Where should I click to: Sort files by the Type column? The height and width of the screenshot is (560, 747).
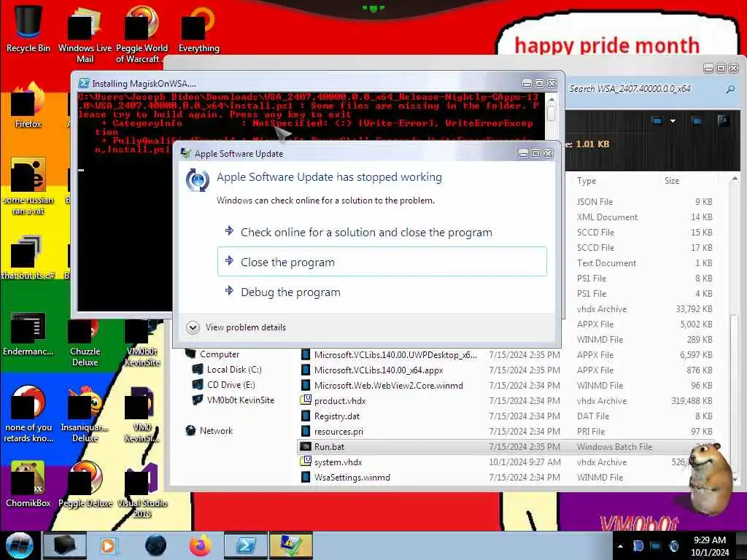coord(587,181)
